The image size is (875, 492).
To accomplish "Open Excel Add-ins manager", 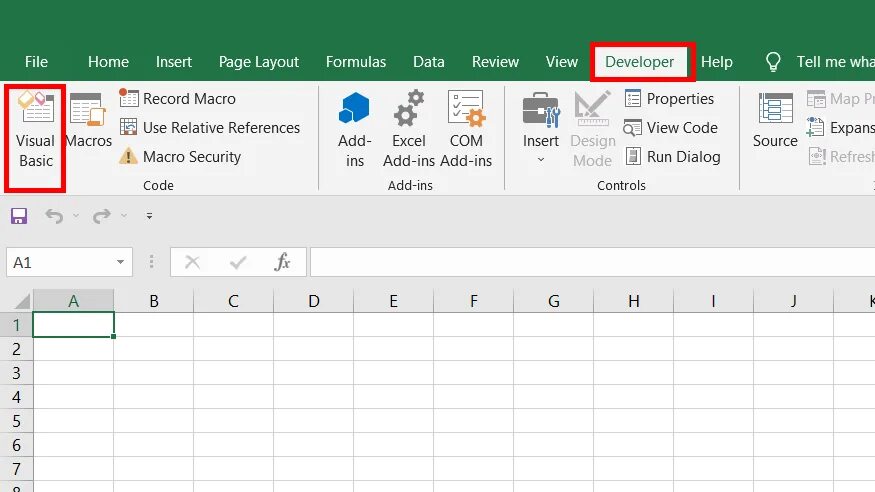I will [408, 130].
